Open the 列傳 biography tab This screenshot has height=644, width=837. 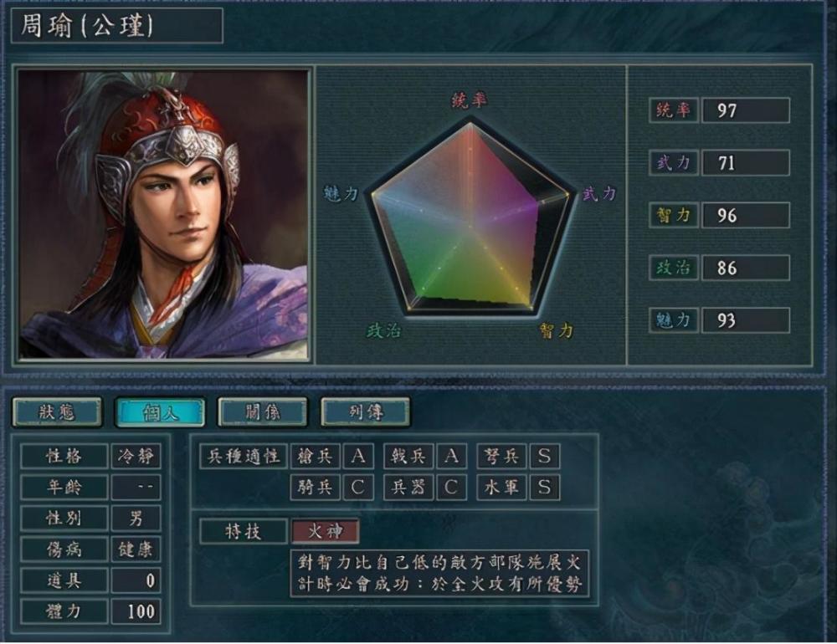366,411
